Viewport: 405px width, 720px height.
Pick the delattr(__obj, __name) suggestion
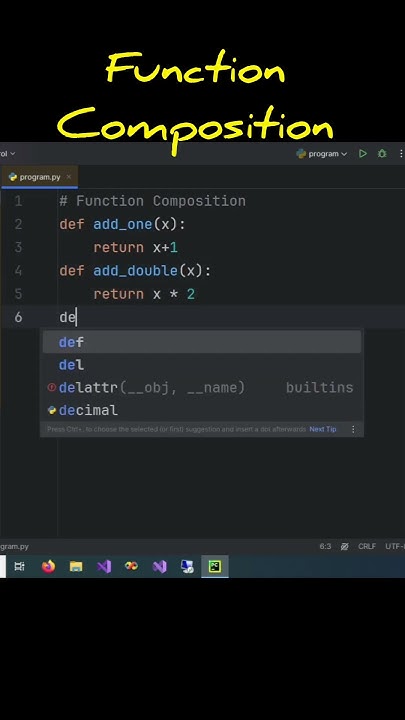[202, 388]
